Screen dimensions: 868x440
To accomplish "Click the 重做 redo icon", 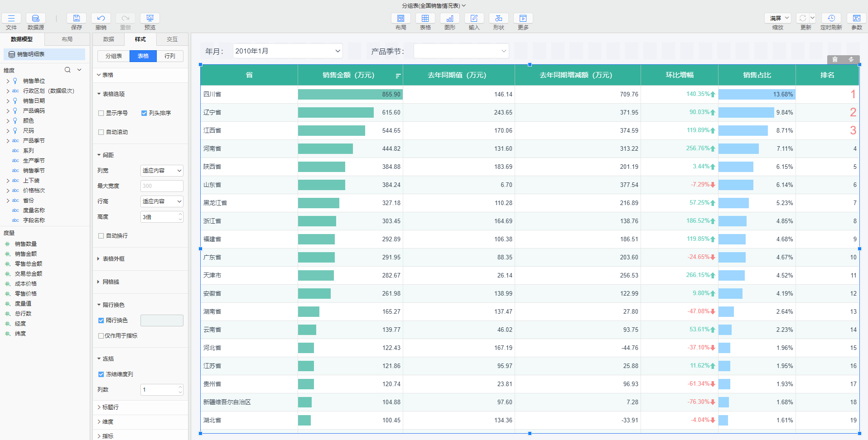I will click(125, 18).
